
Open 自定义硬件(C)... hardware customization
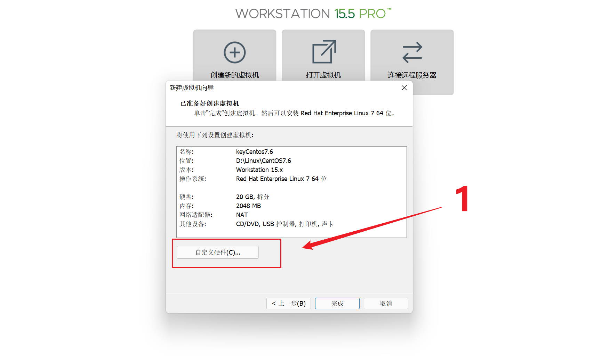pos(218,253)
